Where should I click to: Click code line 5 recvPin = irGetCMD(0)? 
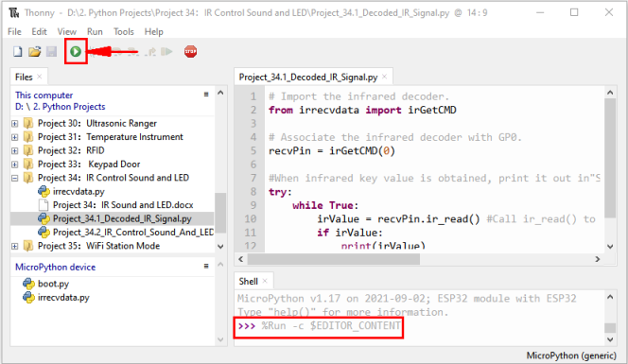click(x=332, y=151)
